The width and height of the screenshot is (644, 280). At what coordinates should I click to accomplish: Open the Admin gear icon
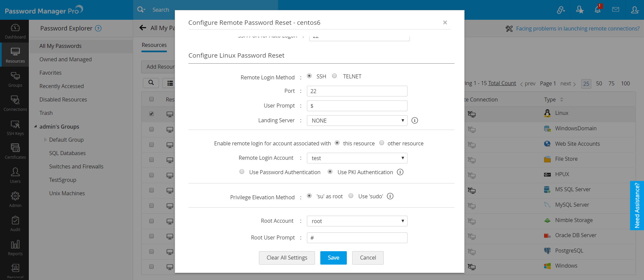click(15, 199)
